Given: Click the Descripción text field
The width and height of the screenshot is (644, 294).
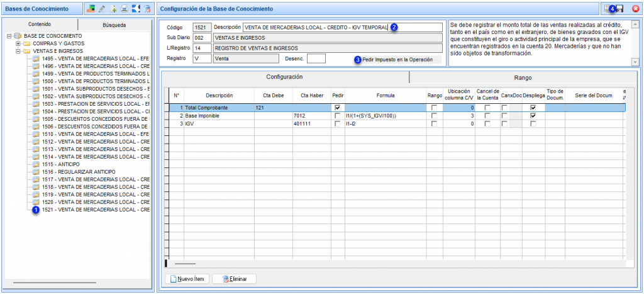Looking at the screenshot, I should 343,28.
